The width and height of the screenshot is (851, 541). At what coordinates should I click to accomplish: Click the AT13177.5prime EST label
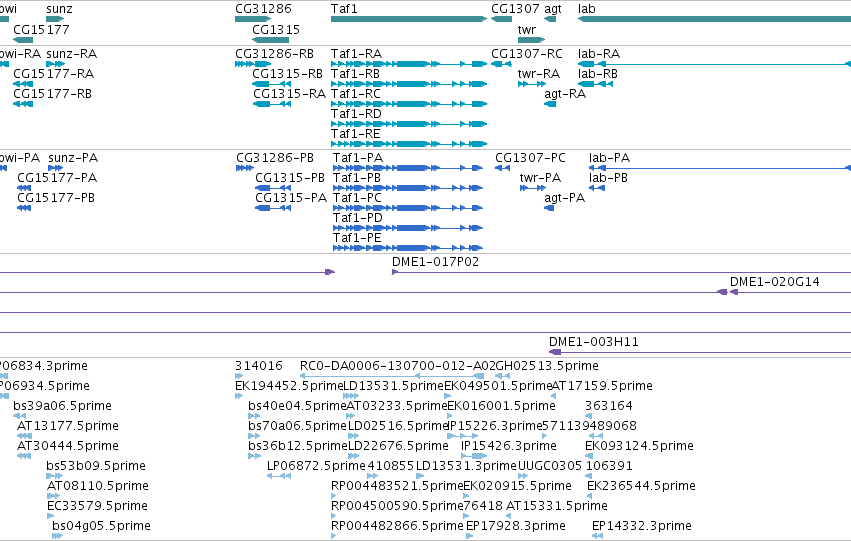pyautogui.click(x=68, y=427)
